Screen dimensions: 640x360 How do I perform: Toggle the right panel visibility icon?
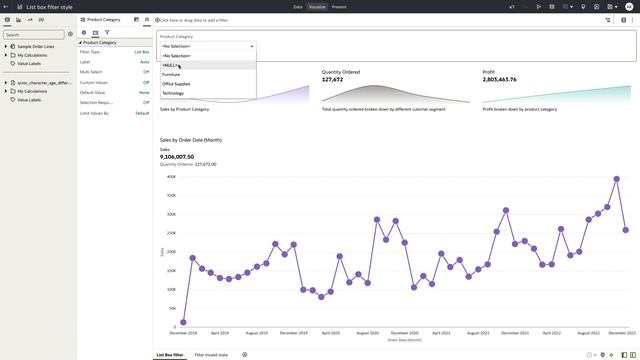click(633, 355)
